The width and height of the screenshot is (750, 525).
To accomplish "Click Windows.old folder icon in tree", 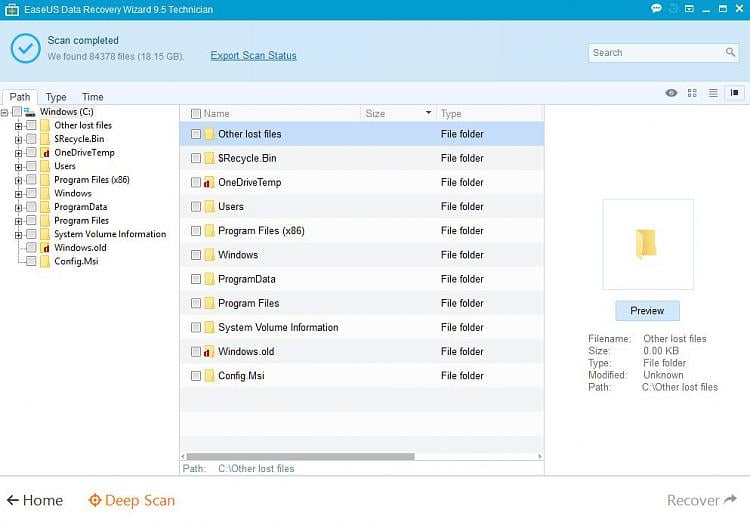I will coord(45,248).
